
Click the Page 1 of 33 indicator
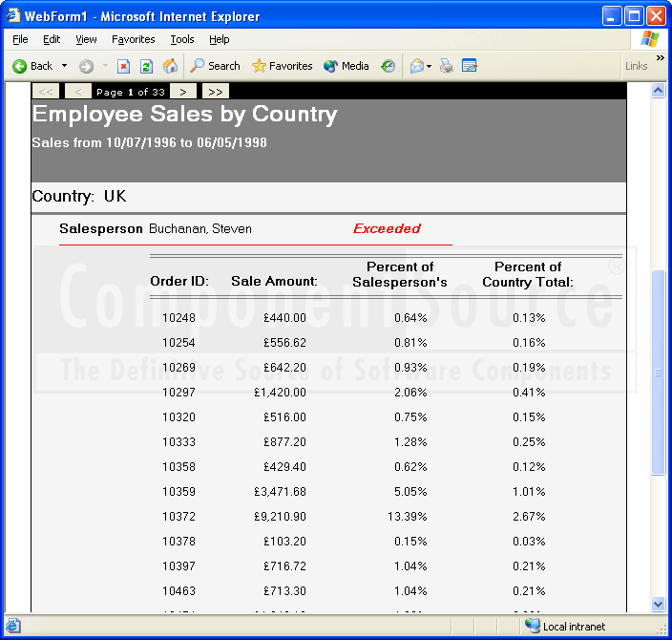[131, 92]
